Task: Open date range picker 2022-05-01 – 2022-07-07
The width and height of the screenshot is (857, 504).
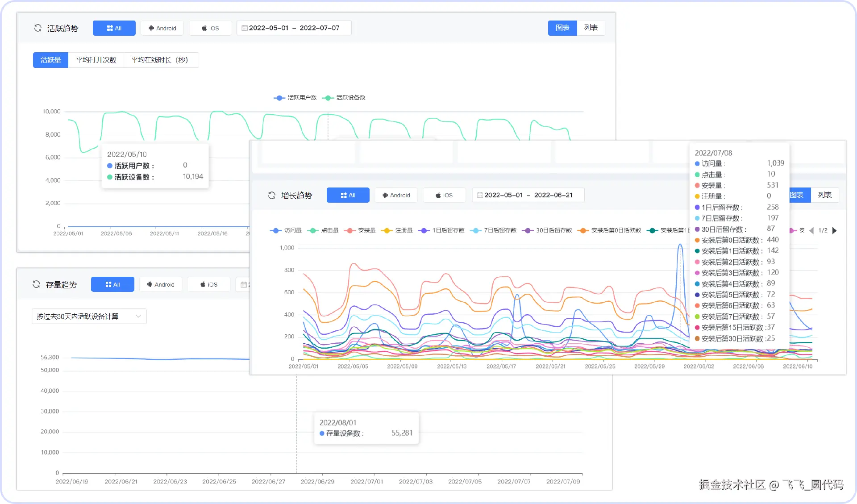Action: (294, 28)
